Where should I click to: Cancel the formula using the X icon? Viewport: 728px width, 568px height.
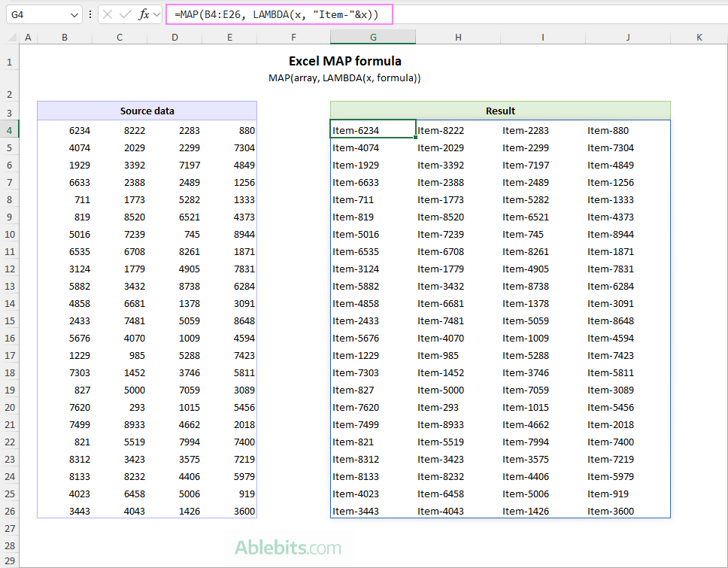click(108, 14)
